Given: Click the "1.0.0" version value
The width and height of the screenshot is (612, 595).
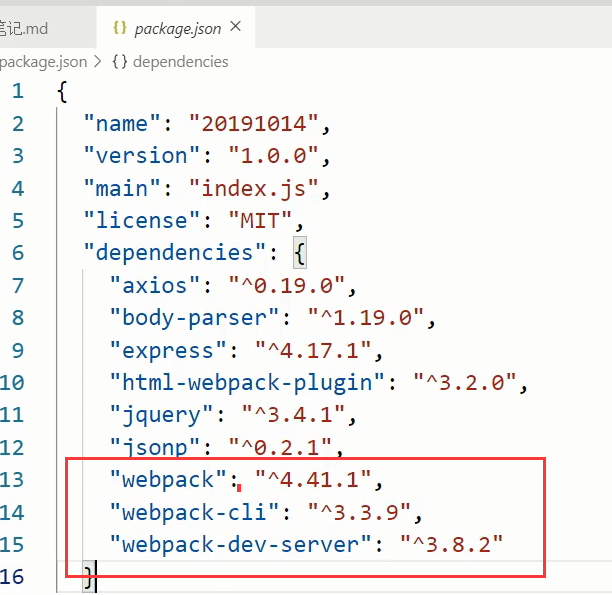Looking at the screenshot, I should click(x=273, y=156).
